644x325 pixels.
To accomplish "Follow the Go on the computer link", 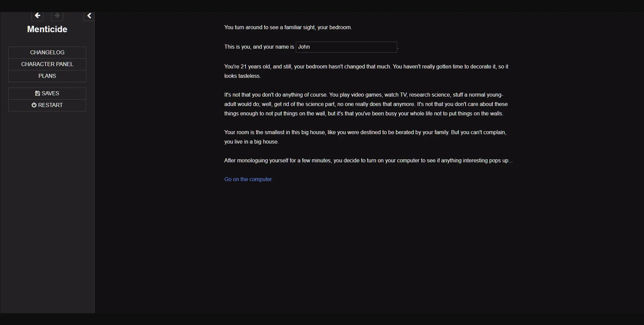I will [248, 179].
